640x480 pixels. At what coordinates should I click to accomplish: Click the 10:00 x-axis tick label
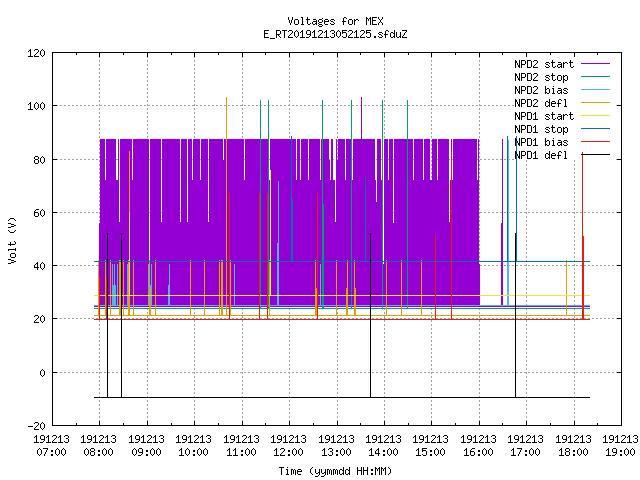click(x=194, y=452)
